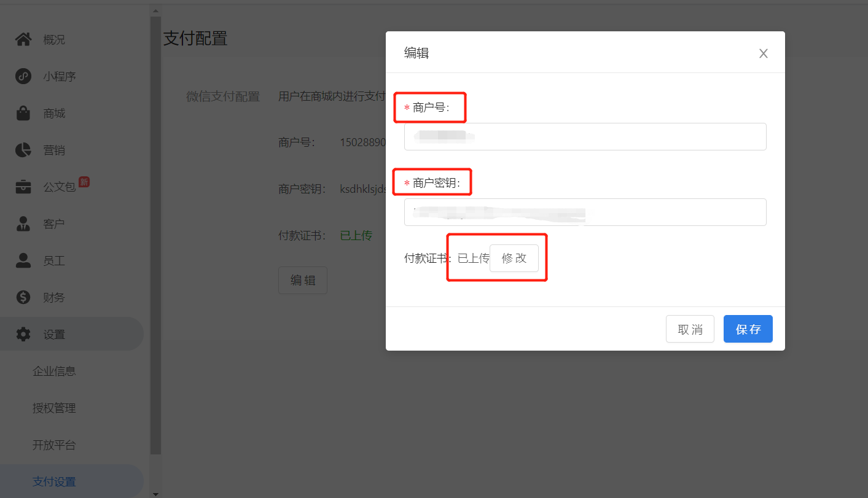
Task: Click the shopping bag icon beside 商城
Action: click(x=23, y=114)
